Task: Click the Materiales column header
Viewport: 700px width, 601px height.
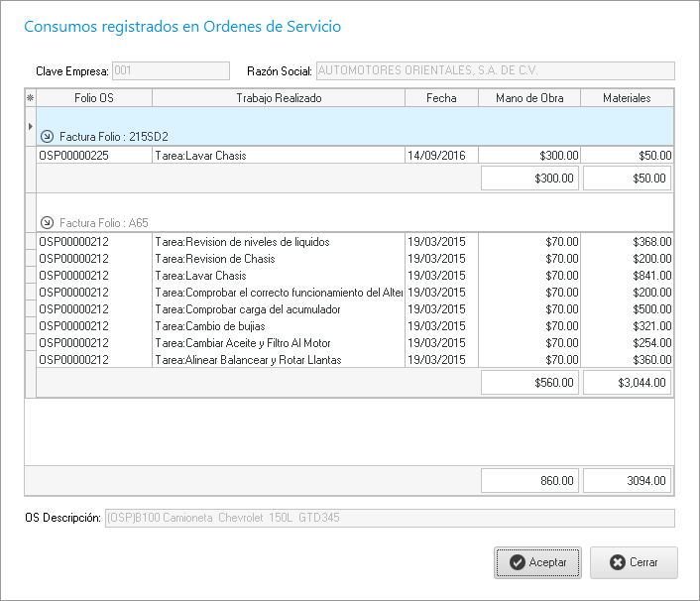Action: [627, 98]
